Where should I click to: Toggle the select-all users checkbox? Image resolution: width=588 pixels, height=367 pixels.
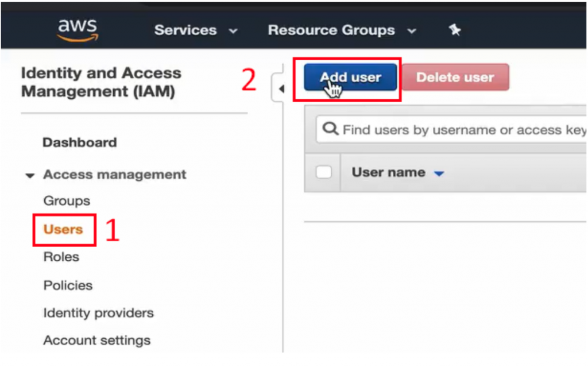point(324,172)
